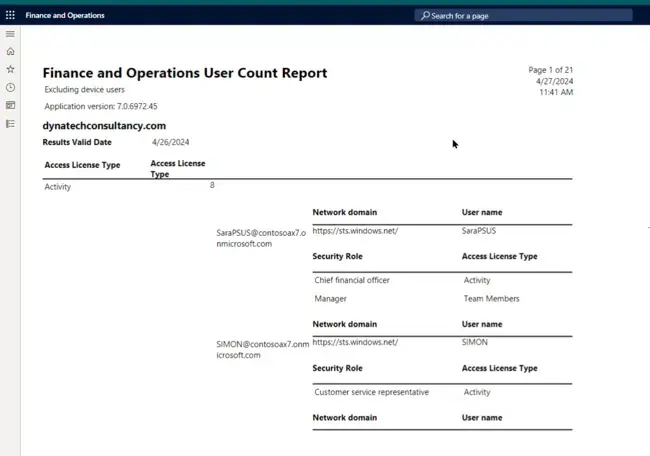Select Activity license beside Chief financial officer
Screen dimensions: 650x456
(x=477, y=280)
